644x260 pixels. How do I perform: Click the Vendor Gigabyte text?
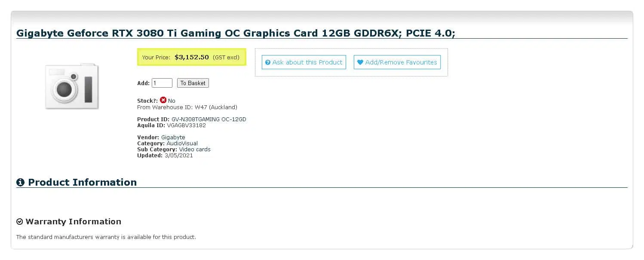161,138
